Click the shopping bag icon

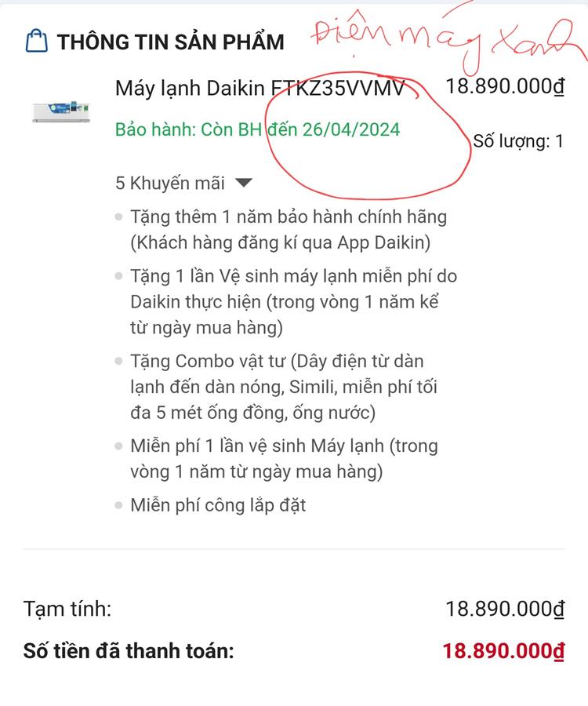pos(36,41)
